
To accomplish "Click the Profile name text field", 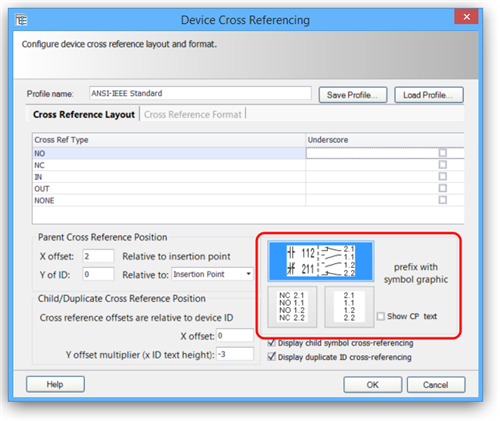I will (x=200, y=93).
